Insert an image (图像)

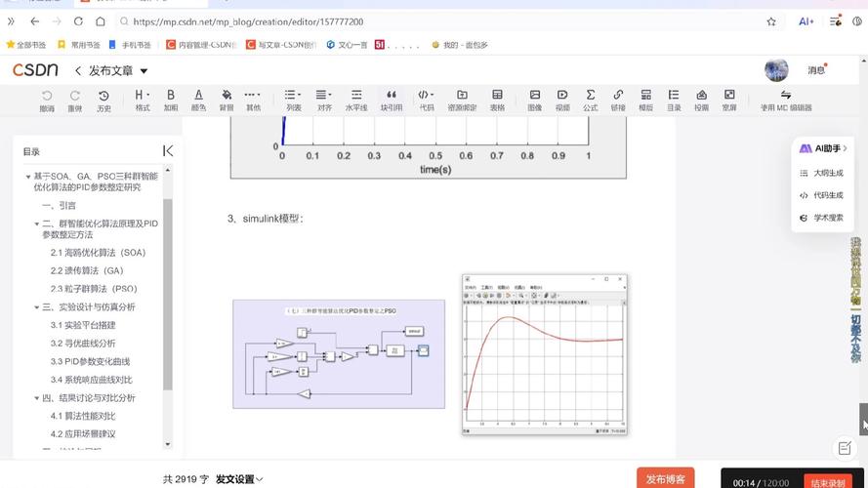pos(535,101)
